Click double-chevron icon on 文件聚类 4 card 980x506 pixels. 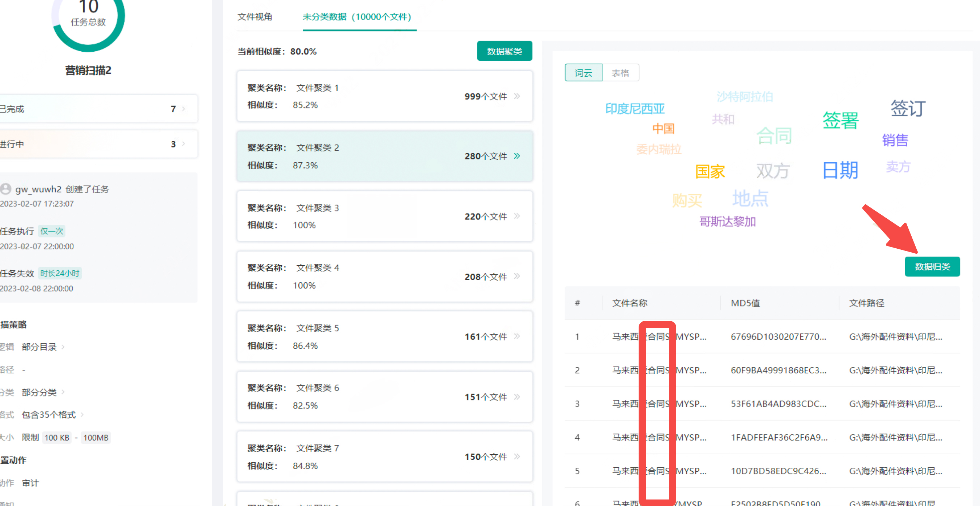517,276
